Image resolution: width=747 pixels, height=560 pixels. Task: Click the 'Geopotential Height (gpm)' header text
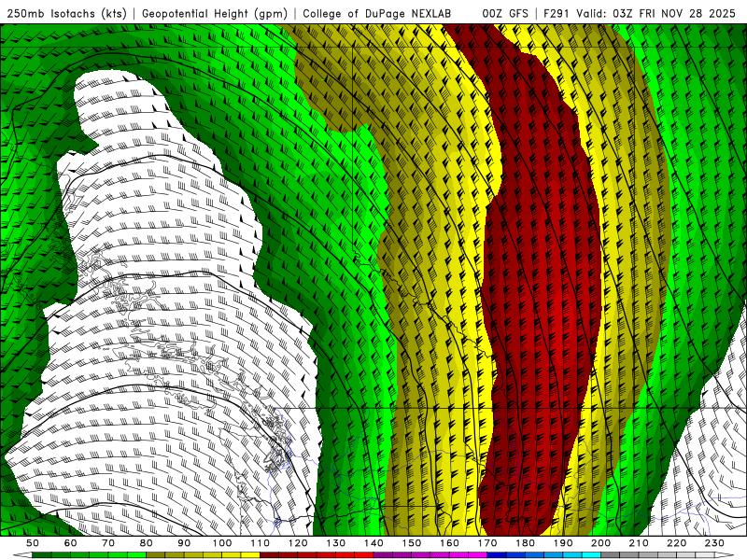[215, 14]
